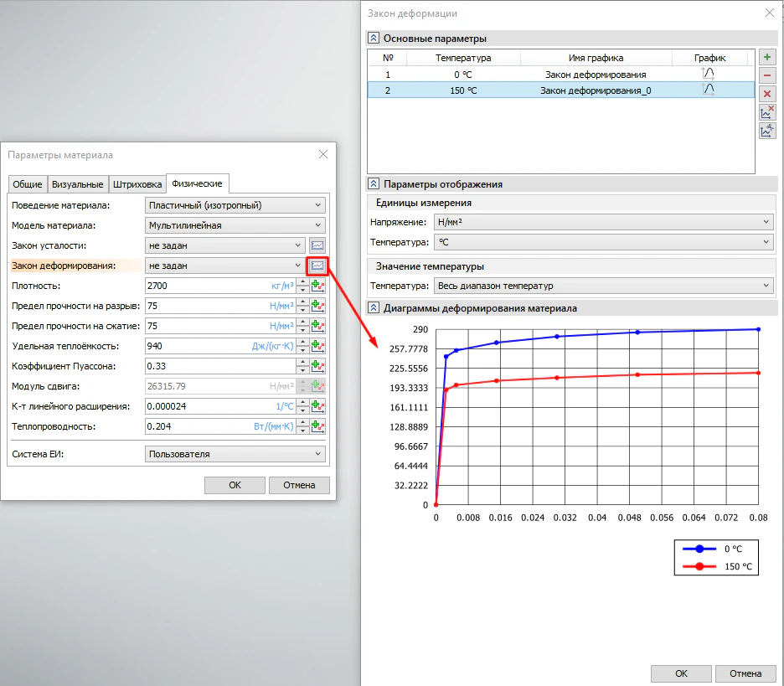The width and height of the screenshot is (784, 686).
Task: Open the Закон деформирования graph editor icon
Action: pos(317,266)
